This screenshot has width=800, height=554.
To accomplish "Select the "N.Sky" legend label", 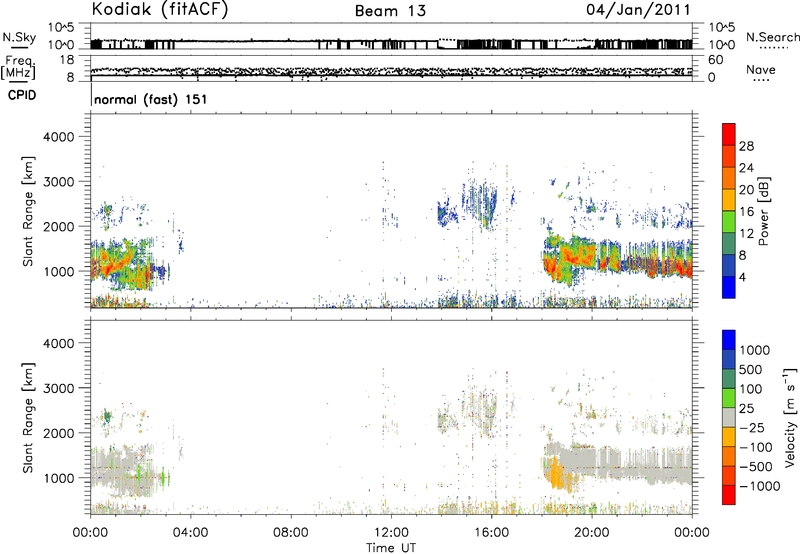I will [x=19, y=37].
